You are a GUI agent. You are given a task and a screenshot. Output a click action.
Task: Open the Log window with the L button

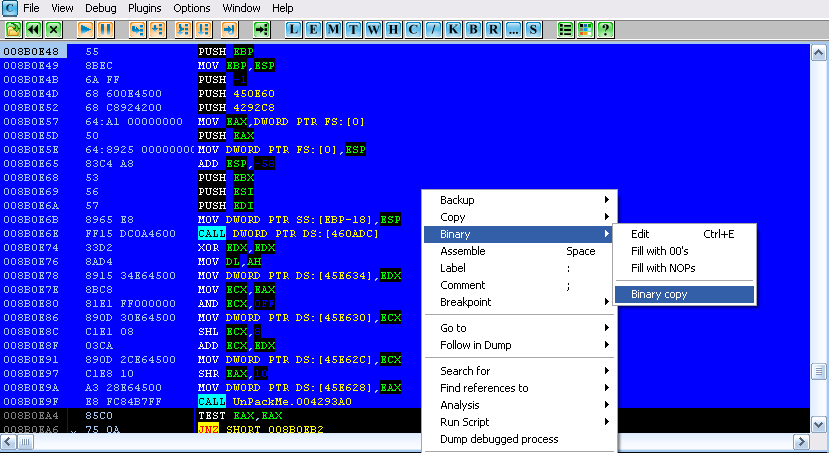coord(295,29)
